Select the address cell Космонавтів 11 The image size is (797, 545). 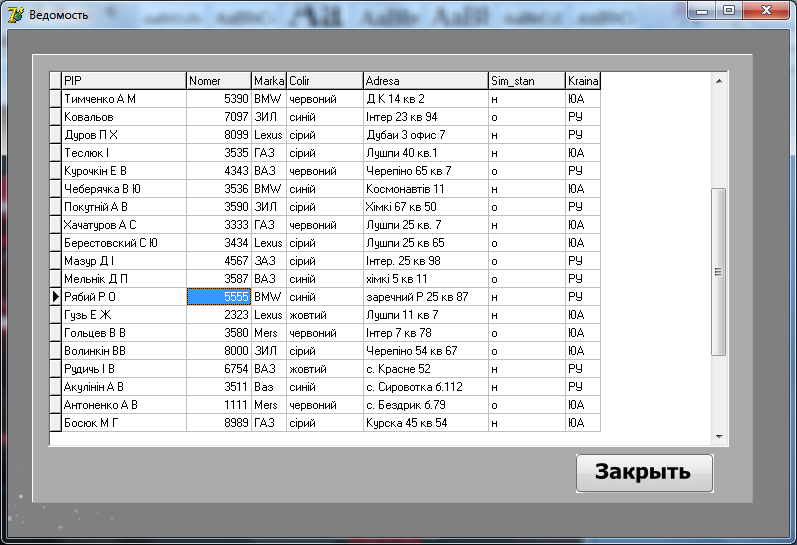point(425,189)
